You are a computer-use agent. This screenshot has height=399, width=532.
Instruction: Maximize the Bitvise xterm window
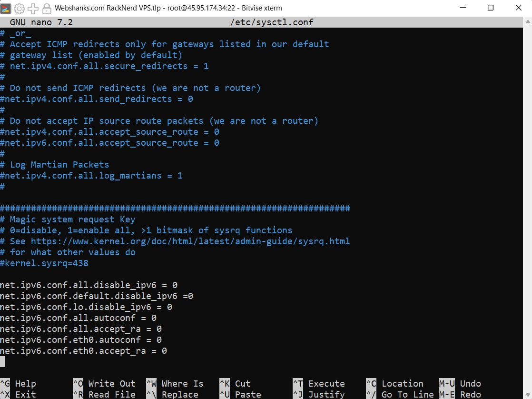point(491,8)
